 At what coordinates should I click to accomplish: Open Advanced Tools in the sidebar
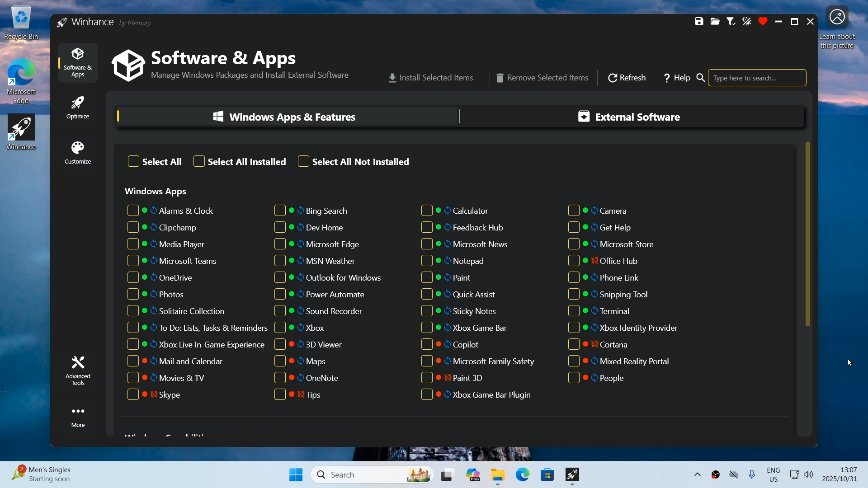pos(77,369)
